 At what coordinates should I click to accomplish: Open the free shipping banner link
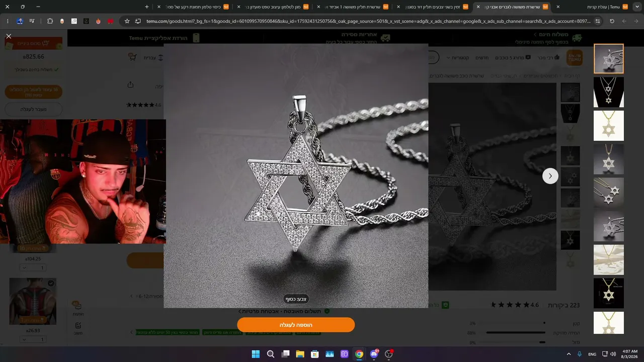[548, 38]
